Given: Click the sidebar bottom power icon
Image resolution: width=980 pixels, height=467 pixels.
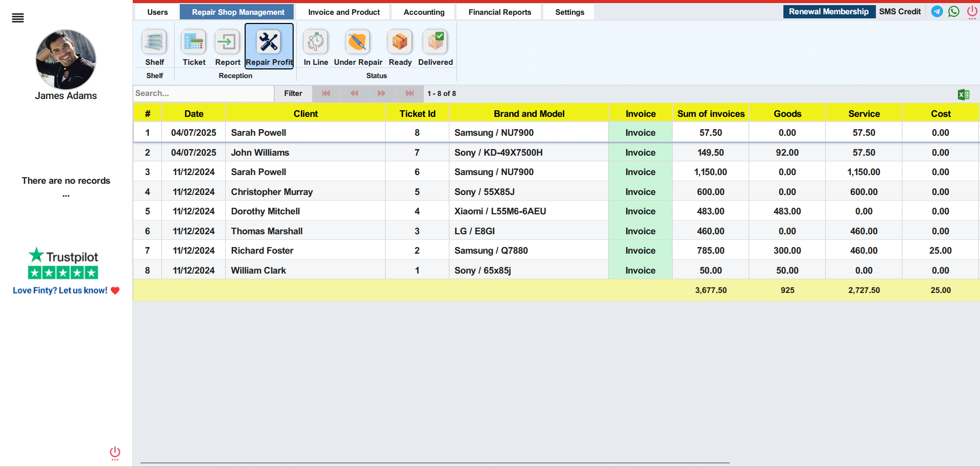Looking at the screenshot, I should pos(115,453).
